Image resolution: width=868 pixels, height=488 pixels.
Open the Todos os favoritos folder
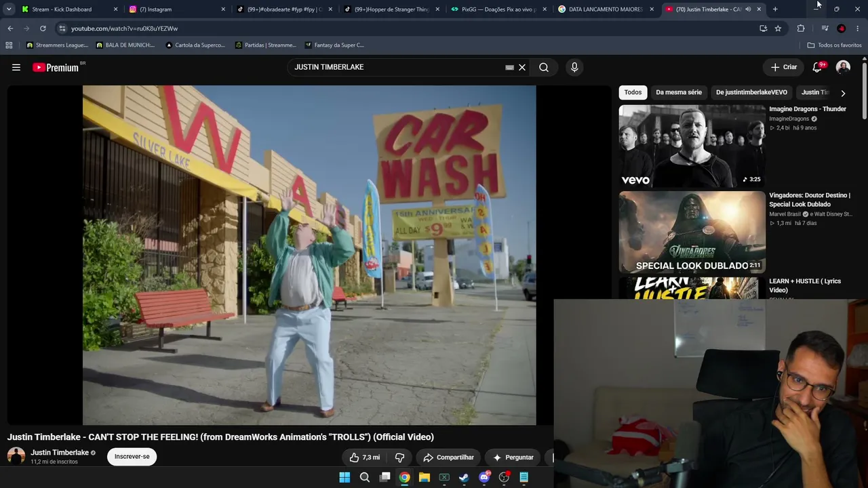point(834,45)
